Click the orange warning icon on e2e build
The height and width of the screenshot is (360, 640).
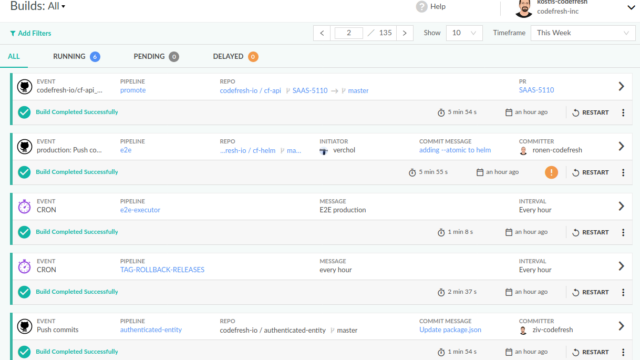tap(551, 172)
